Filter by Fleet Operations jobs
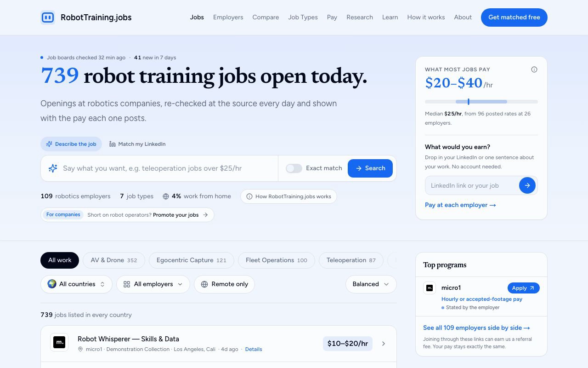 pos(277,260)
